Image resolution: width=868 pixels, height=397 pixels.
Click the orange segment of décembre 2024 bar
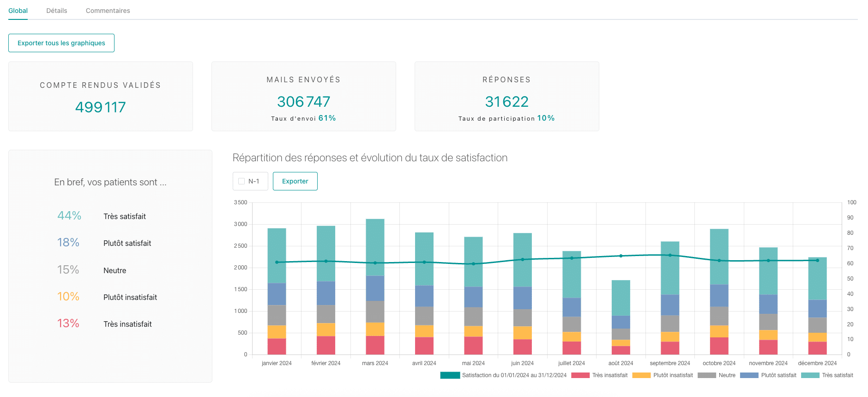point(817,337)
